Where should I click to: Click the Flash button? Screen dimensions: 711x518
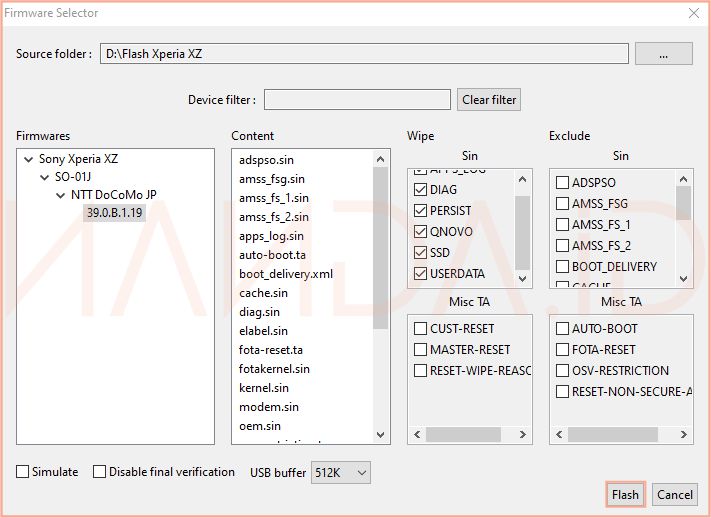pyautogui.click(x=625, y=495)
